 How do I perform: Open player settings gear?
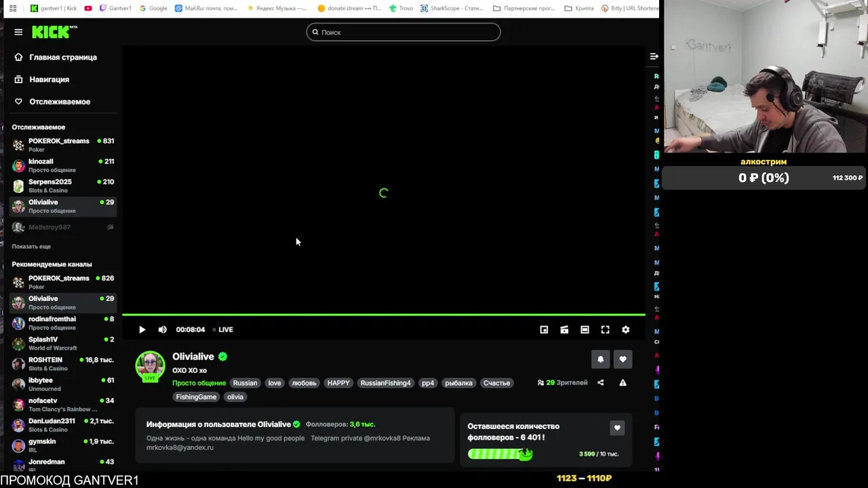(x=625, y=329)
